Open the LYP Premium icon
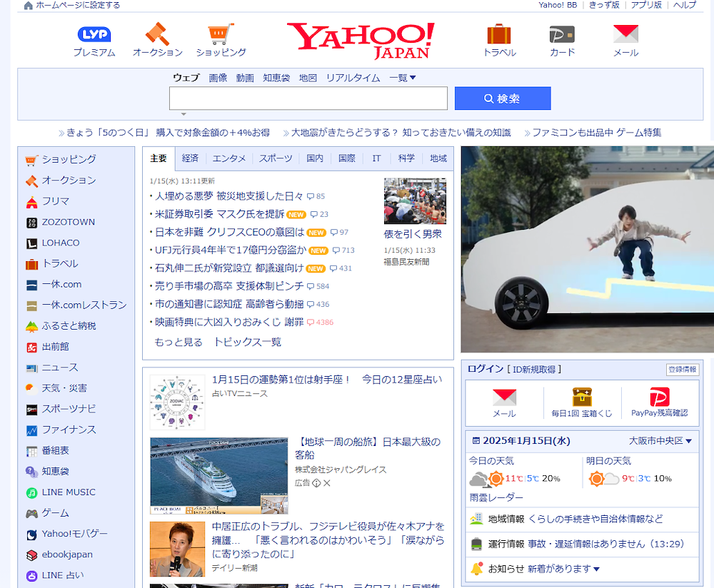Viewport: 714px width, 588px height. pos(94,34)
